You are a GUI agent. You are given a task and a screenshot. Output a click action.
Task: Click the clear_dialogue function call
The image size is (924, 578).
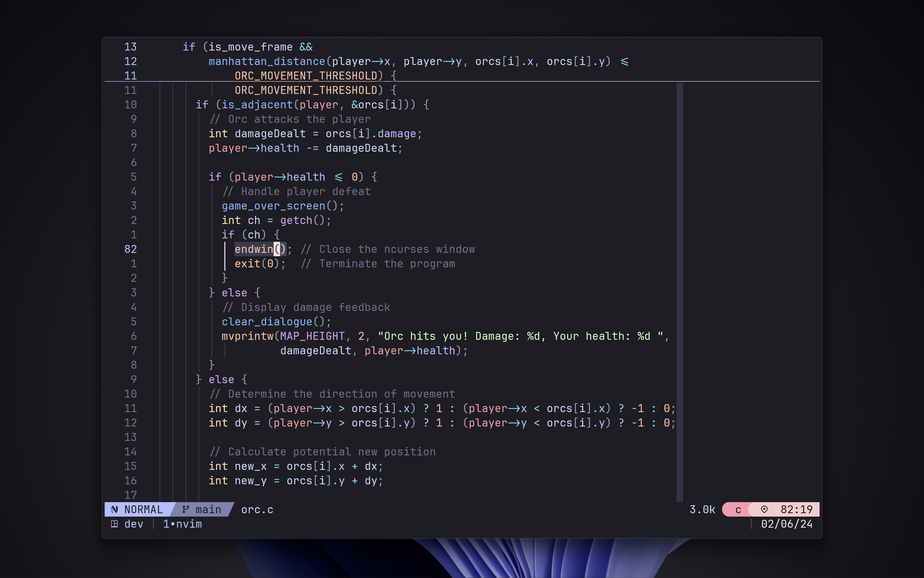point(267,322)
